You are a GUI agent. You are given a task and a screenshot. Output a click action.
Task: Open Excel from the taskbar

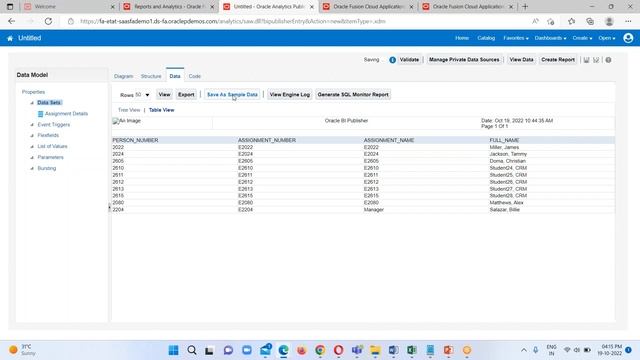(x=412, y=350)
